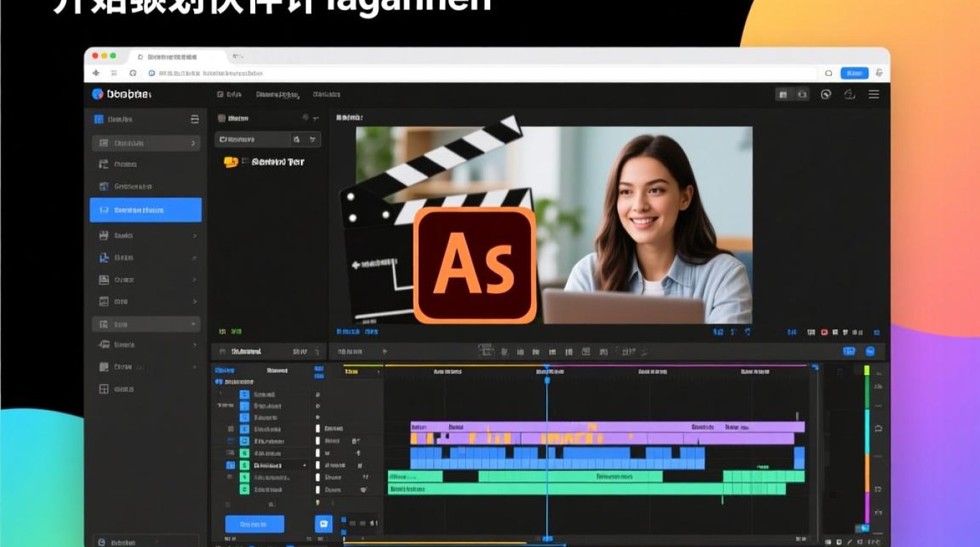
Task: Click the blue rectangular icon on the timeline toolbar
Action: point(849,351)
